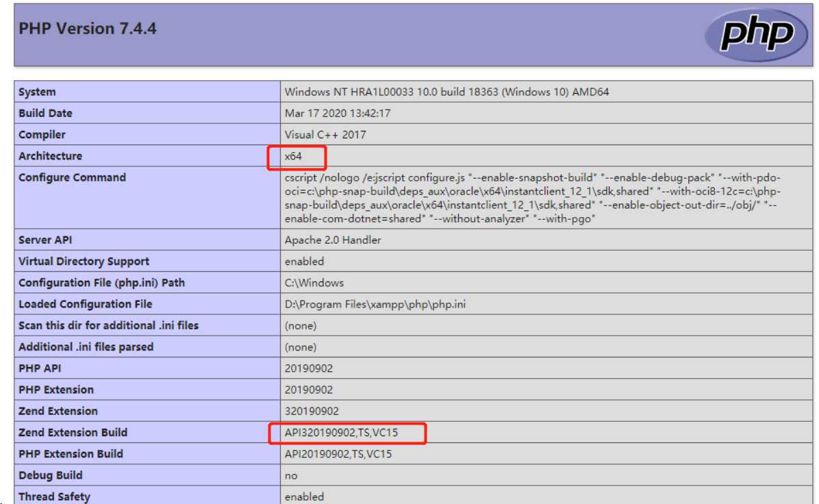The image size is (819, 504).
Task: Select 'Mar 17 2020 13:42:17' value
Action: [338, 114]
